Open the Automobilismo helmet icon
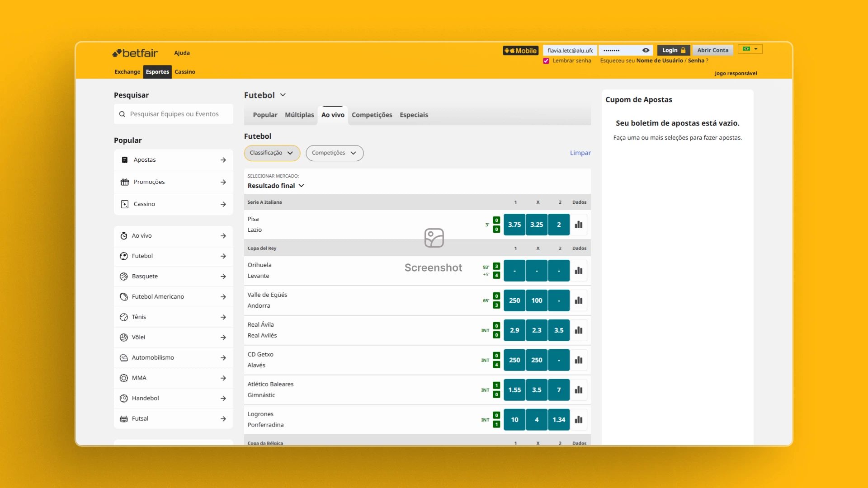Viewport: 868px width, 488px height. [123, 357]
